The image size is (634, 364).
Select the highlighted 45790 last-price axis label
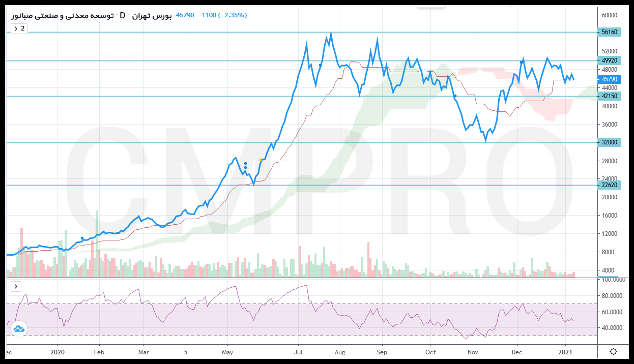[x=609, y=79]
